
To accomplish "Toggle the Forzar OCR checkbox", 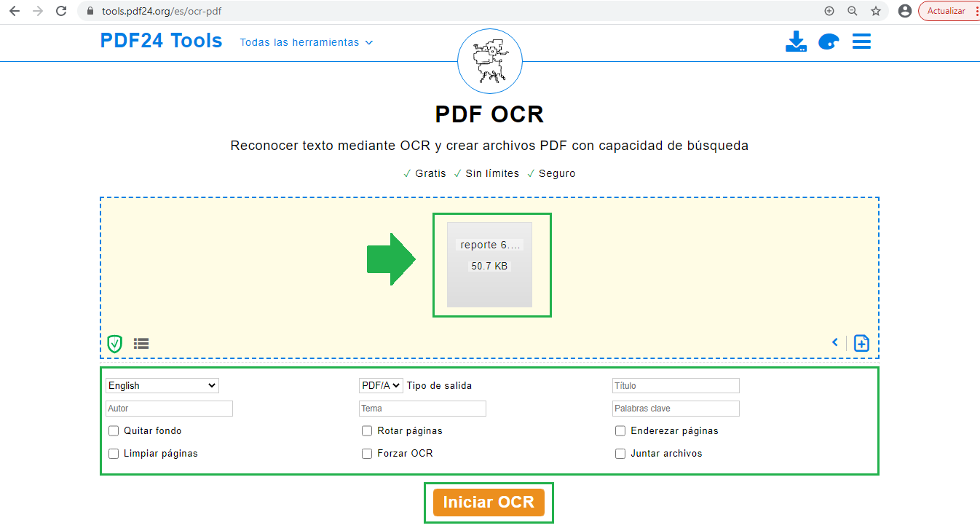I will (367, 453).
